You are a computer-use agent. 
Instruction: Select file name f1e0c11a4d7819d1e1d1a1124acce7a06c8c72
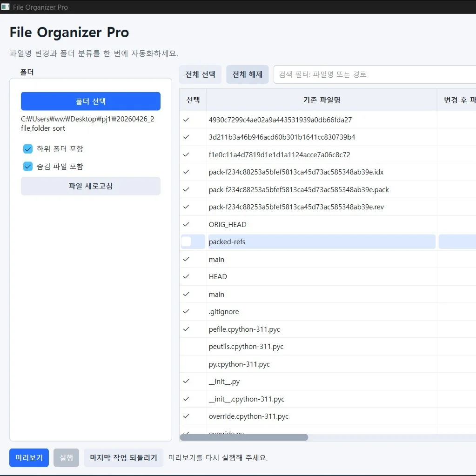279,155
